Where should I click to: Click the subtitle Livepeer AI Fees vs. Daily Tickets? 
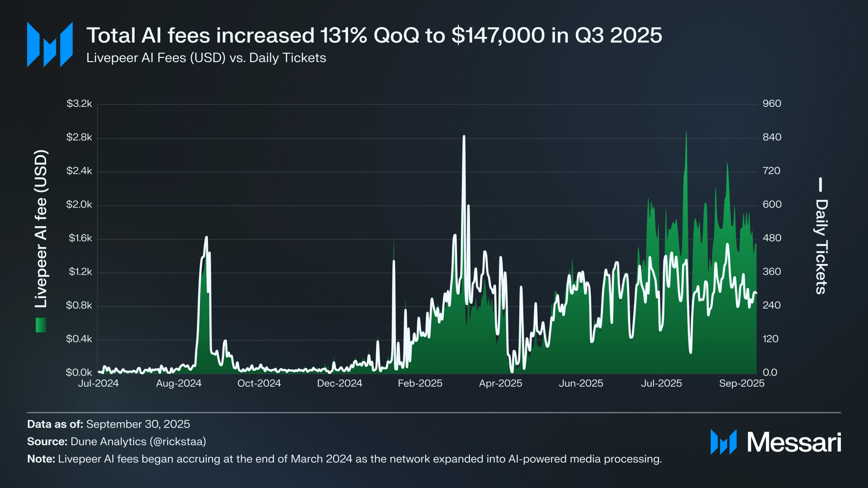[206, 58]
